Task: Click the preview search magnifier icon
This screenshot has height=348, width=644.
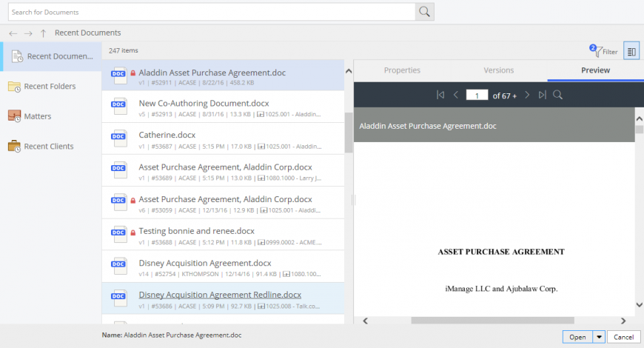Action: (557, 95)
